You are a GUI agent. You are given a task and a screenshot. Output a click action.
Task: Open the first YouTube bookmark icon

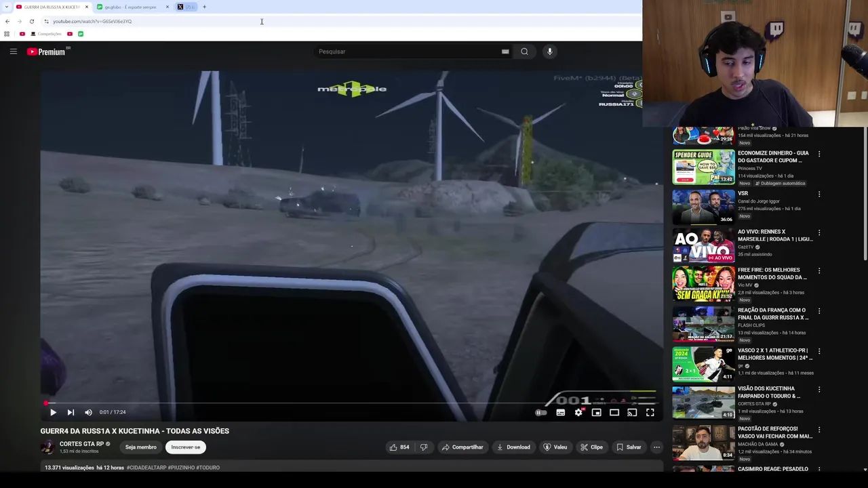pyautogui.click(x=22, y=34)
